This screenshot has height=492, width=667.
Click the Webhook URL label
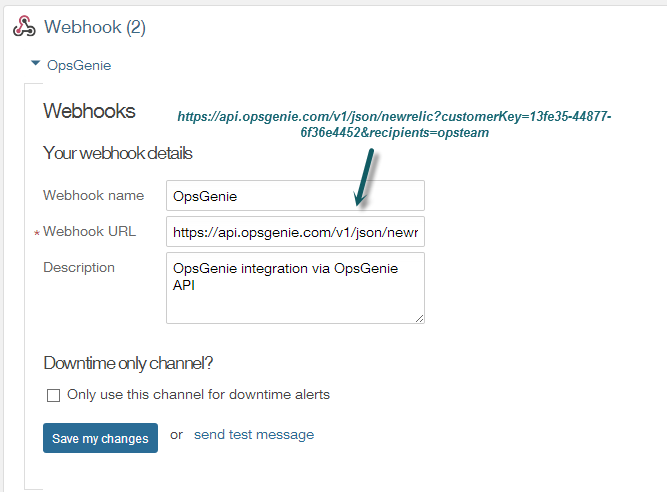(89, 231)
